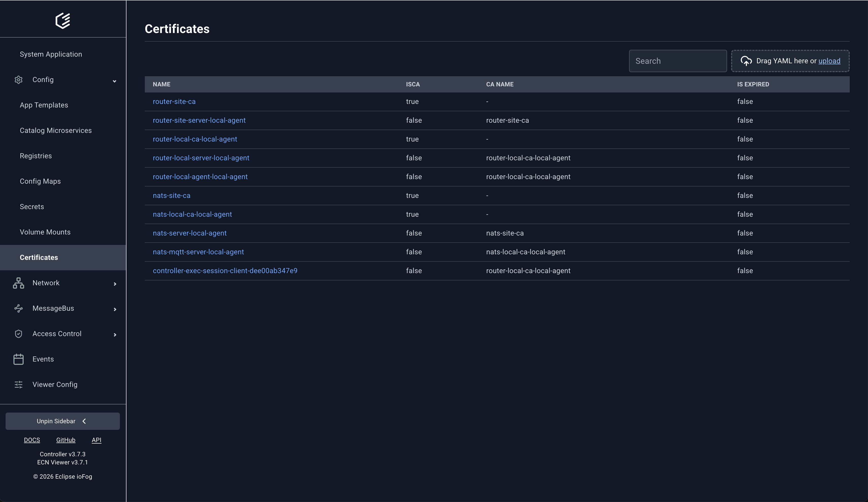This screenshot has height=502, width=868.
Task: Click the Viewer Config sliders icon
Action: [19, 385]
